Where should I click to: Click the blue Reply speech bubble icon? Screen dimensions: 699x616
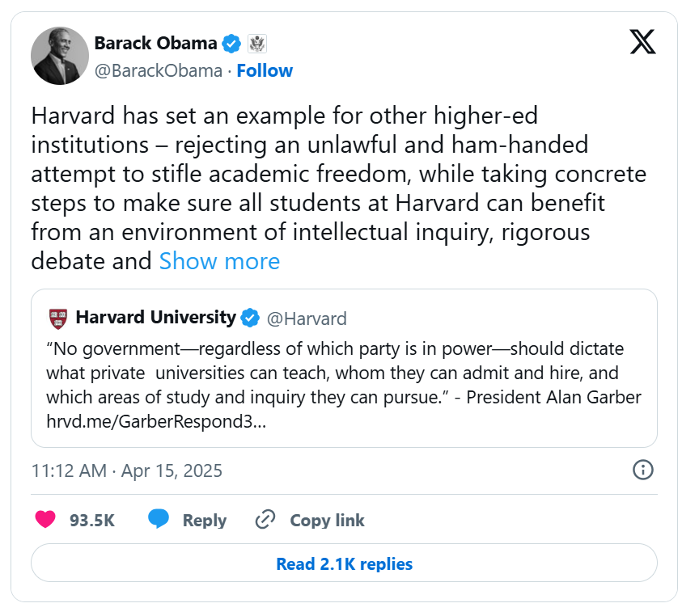159,519
